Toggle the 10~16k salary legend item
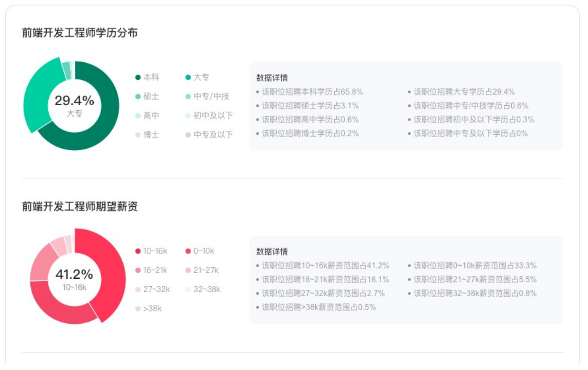This screenshot has height=370, width=588. [150, 251]
